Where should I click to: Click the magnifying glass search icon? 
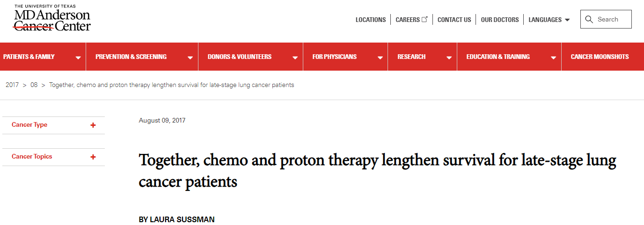[589, 20]
